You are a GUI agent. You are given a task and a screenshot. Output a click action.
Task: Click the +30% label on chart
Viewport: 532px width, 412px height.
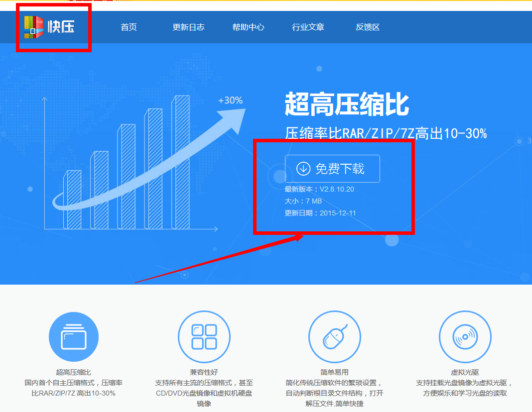pyautogui.click(x=230, y=101)
